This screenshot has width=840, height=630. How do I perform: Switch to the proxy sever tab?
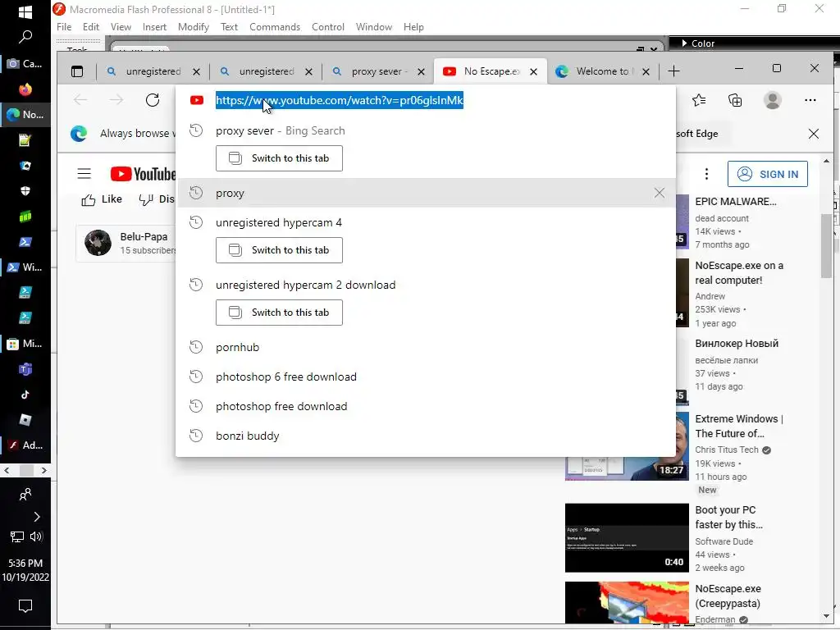pyautogui.click(x=377, y=71)
